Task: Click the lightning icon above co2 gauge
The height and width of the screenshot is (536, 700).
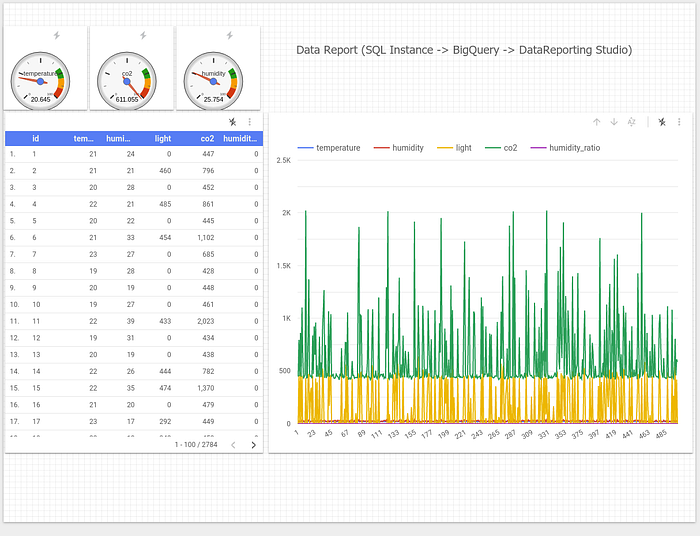Action: pyautogui.click(x=143, y=35)
